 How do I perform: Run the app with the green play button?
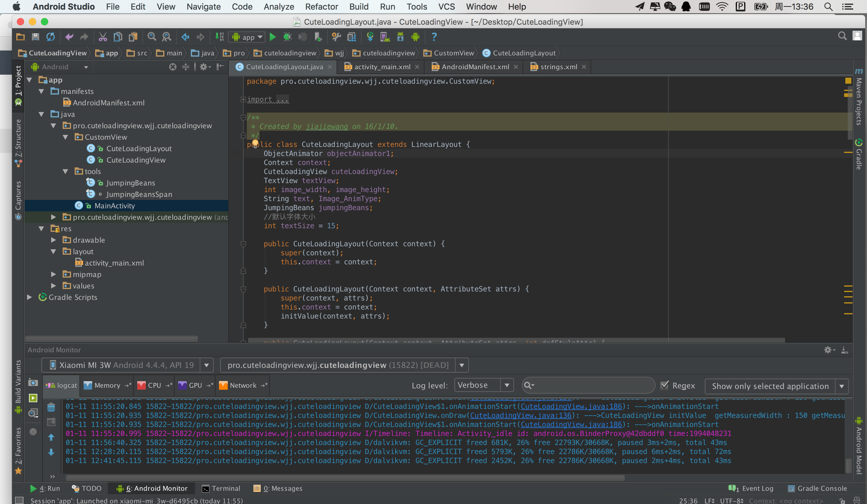272,37
